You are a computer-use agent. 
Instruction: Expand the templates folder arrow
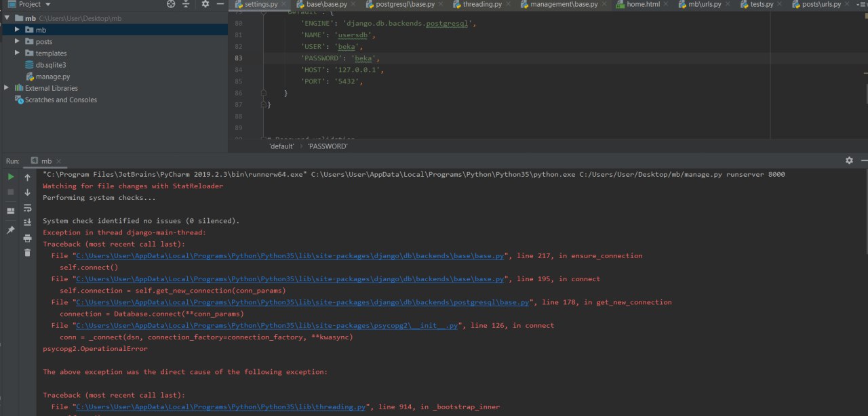pyautogui.click(x=18, y=53)
